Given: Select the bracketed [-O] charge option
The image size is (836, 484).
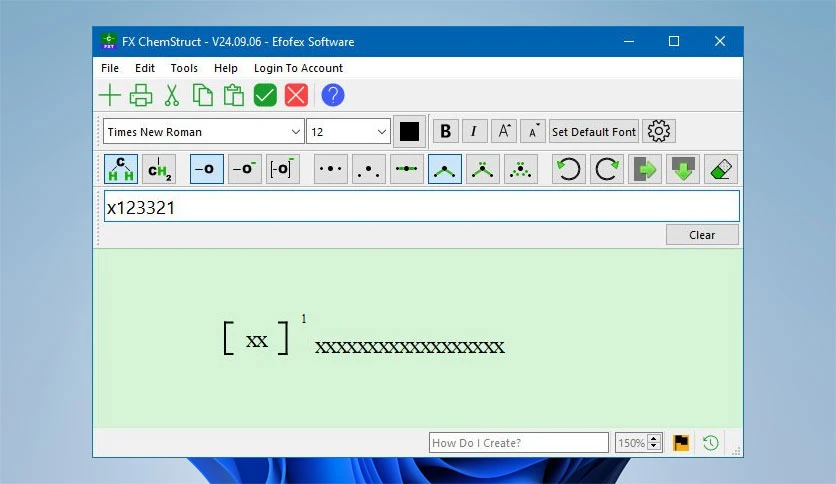Looking at the screenshot, I should tap(283, 169).
